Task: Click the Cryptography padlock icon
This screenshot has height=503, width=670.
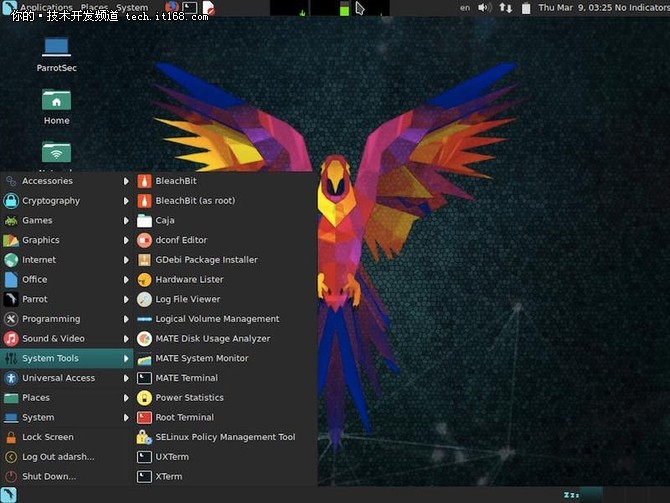Action: (x=11, y=201)
